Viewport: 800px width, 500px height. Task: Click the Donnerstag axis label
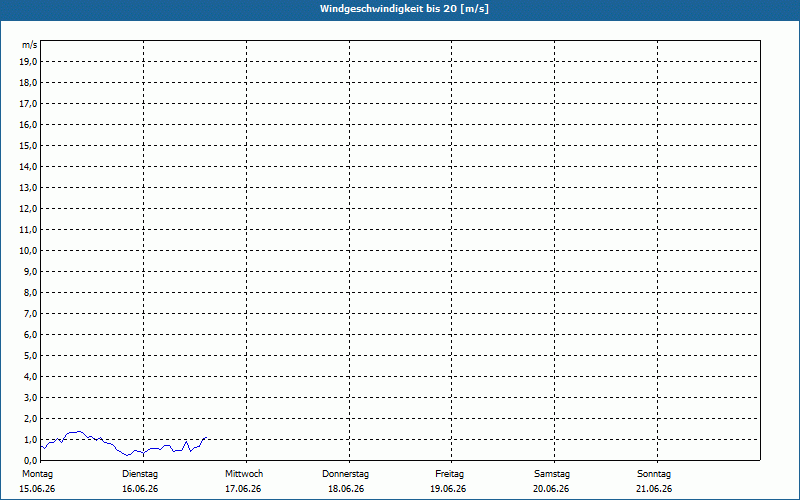point(345,474)
